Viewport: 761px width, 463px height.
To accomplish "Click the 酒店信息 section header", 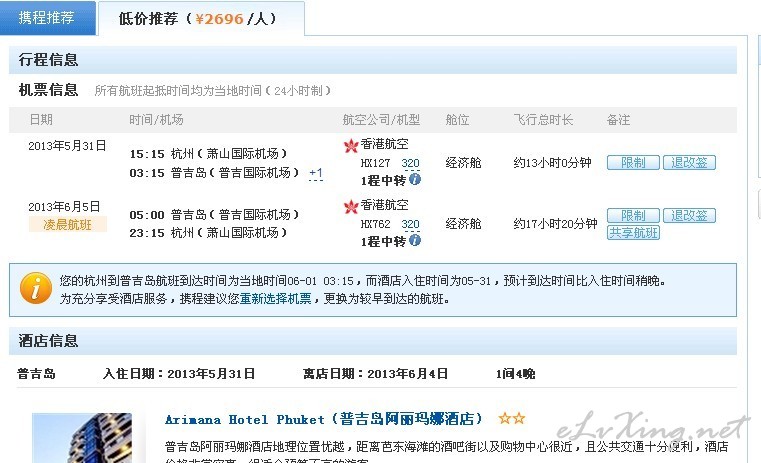I will click(373, 341).
